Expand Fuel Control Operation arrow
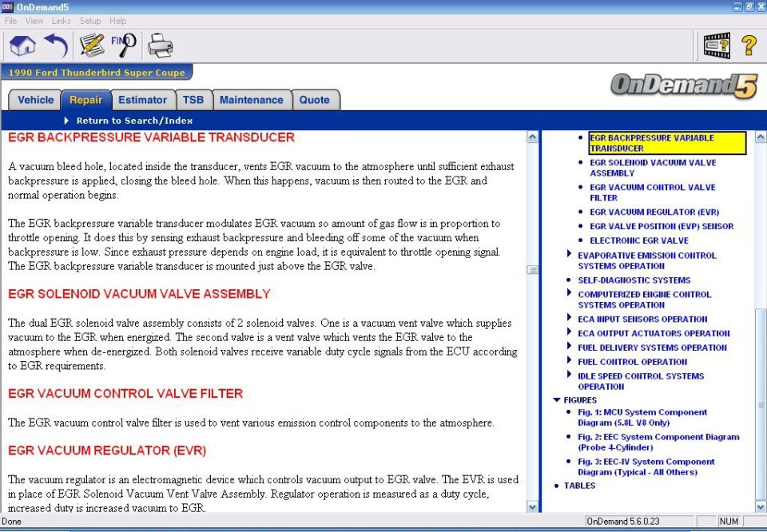Image resolution: width=767 pixels, height=532 pixels. (569, 360)
